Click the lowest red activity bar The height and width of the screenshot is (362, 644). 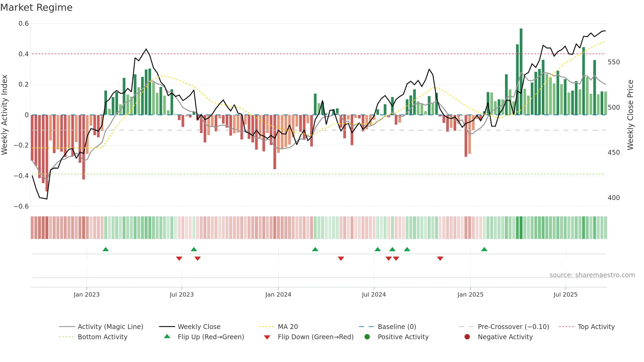47,153
